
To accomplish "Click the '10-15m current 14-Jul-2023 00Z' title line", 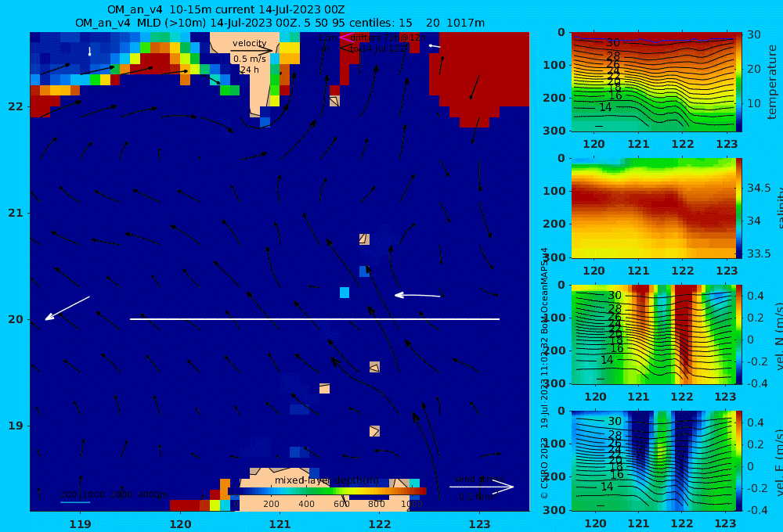I will 226,10.
